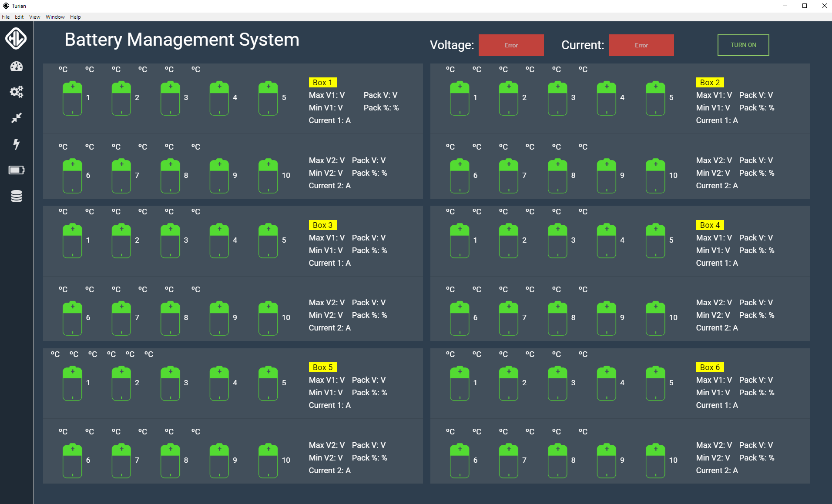Open the lightning bolt power sidebar icon
832x504 pixels.
tap(17, 144)
